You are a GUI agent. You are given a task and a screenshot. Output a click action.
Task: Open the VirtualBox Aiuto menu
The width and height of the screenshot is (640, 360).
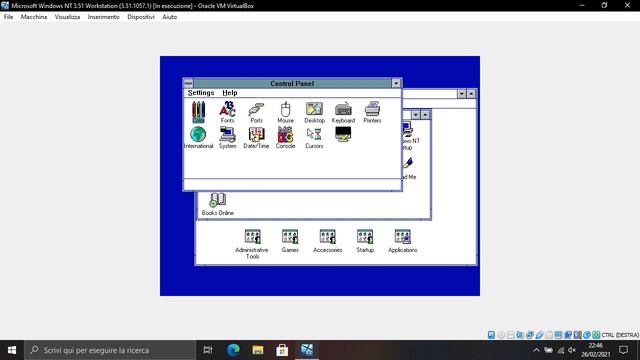tap(169, 17)
